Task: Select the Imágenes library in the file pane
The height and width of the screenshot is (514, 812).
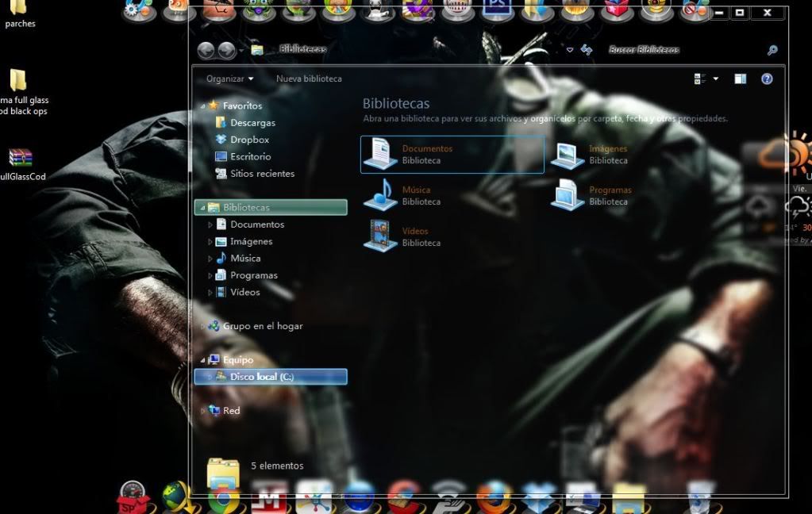Action: pos(591,154)
